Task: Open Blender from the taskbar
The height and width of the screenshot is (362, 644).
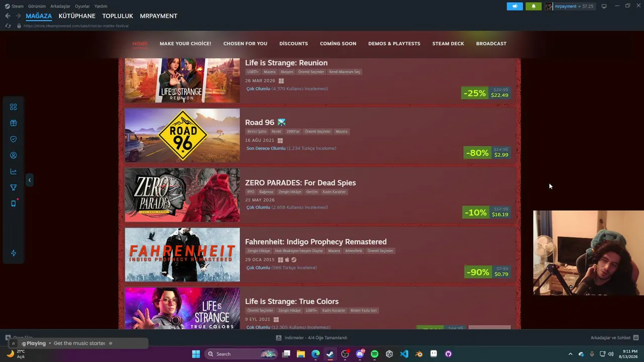Action: (x=419, y=354)
